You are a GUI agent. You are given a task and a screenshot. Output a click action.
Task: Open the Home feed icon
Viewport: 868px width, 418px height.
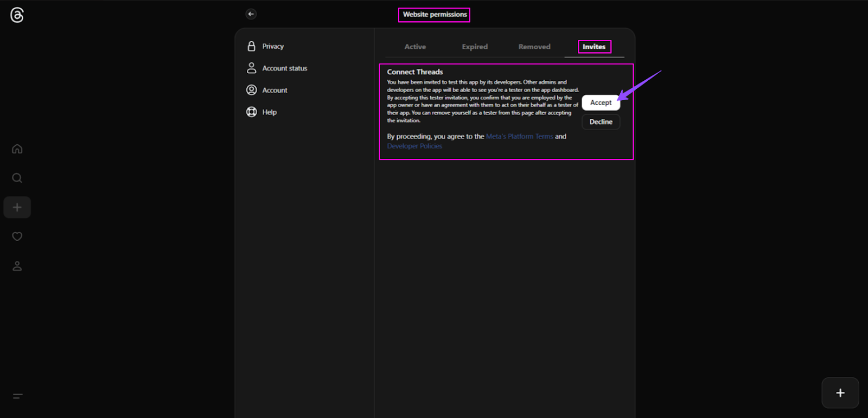[x=17, y=149]
